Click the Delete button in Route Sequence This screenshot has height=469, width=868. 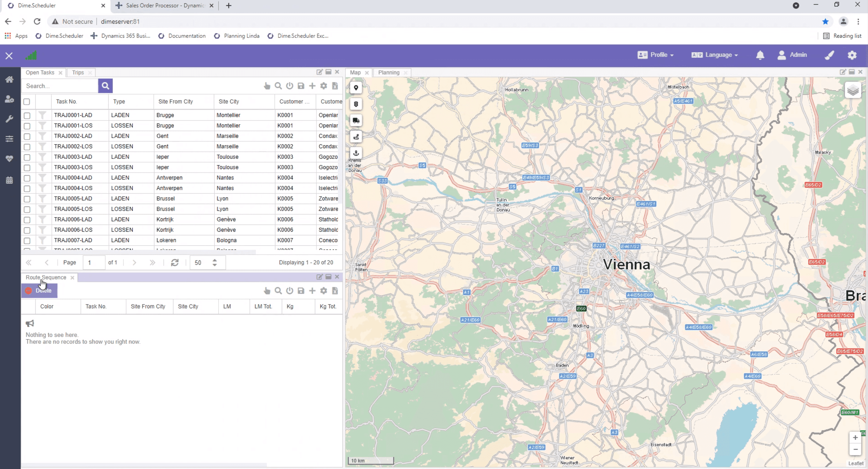39,290
